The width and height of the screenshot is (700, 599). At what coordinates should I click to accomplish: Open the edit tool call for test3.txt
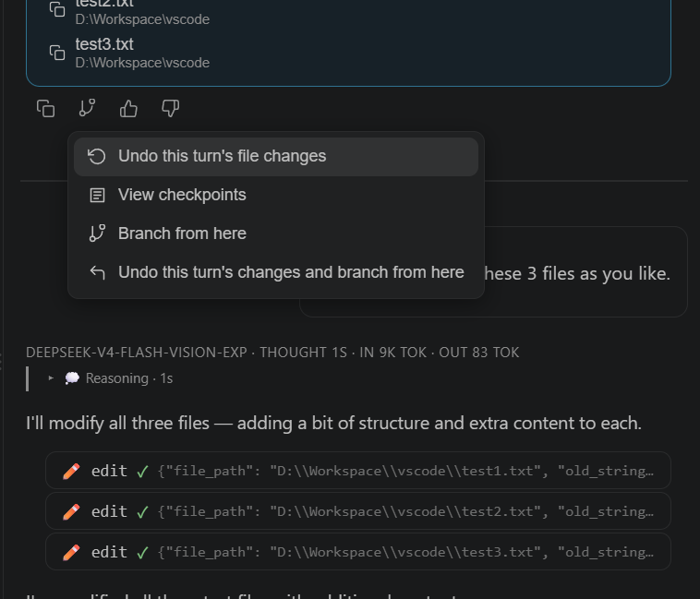pyautogui.click(x=358, y=552)
